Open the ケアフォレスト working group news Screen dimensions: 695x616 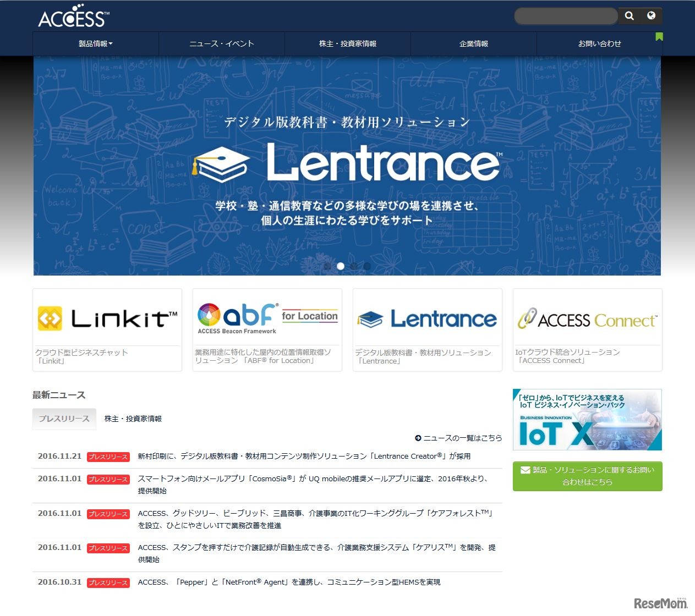pyautogui.click(x=316, y=519)
